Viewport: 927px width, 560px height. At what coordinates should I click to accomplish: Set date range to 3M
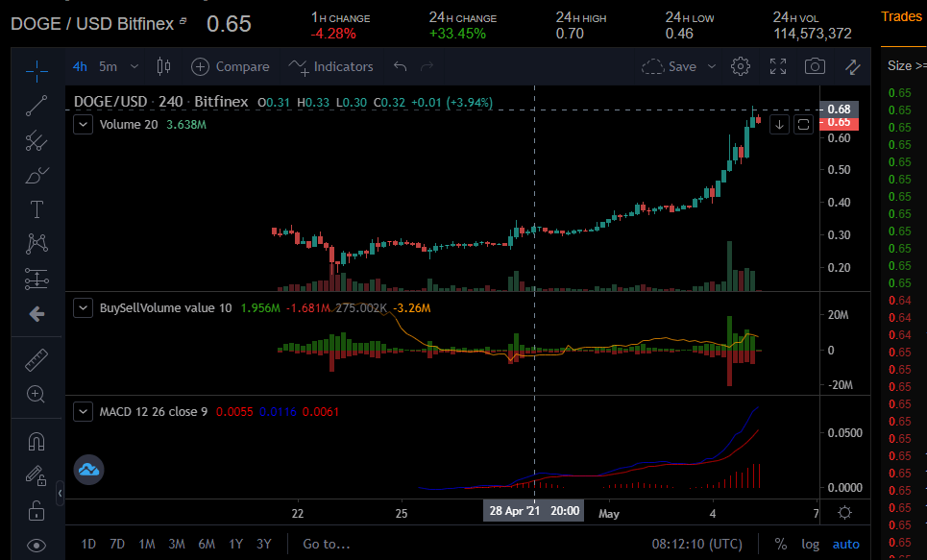click(177, 544)
